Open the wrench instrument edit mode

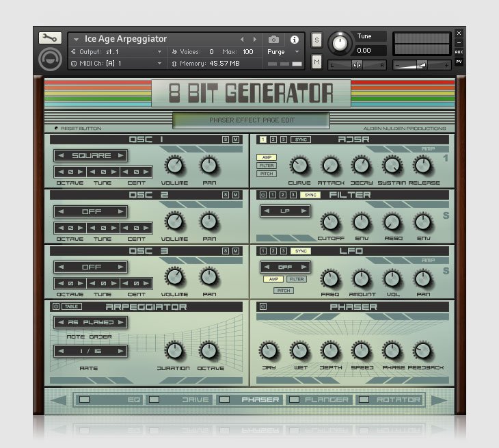[x=50, y=38]
